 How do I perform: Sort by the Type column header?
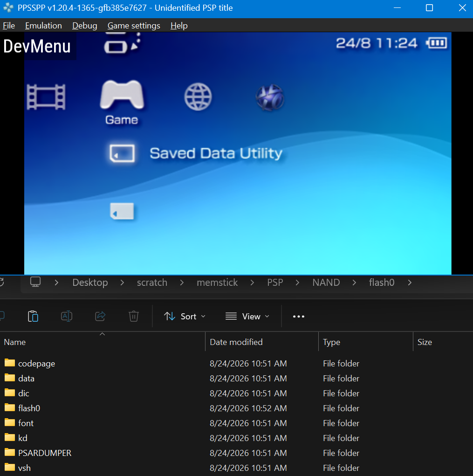point(366,342)
